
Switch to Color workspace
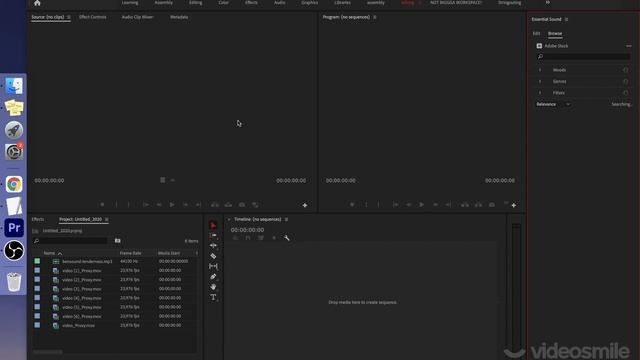coord(223,2)
